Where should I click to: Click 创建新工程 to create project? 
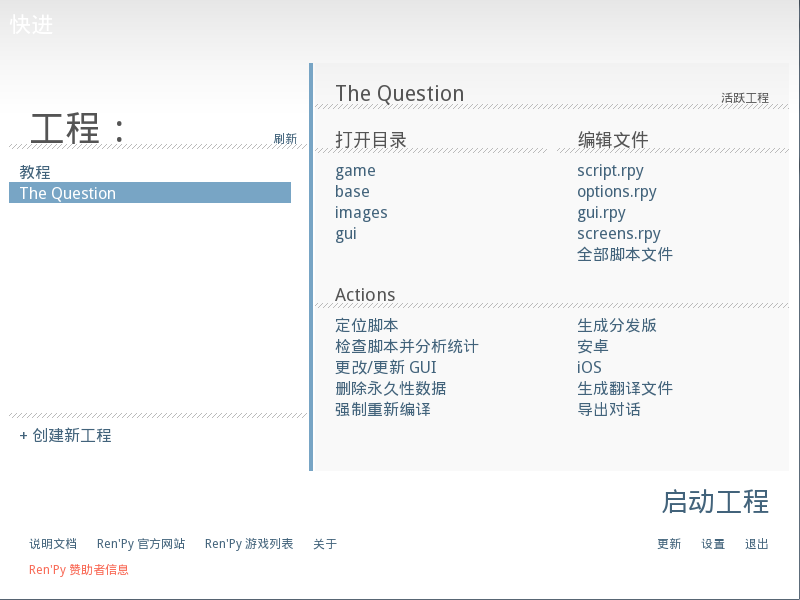[65, 435]
